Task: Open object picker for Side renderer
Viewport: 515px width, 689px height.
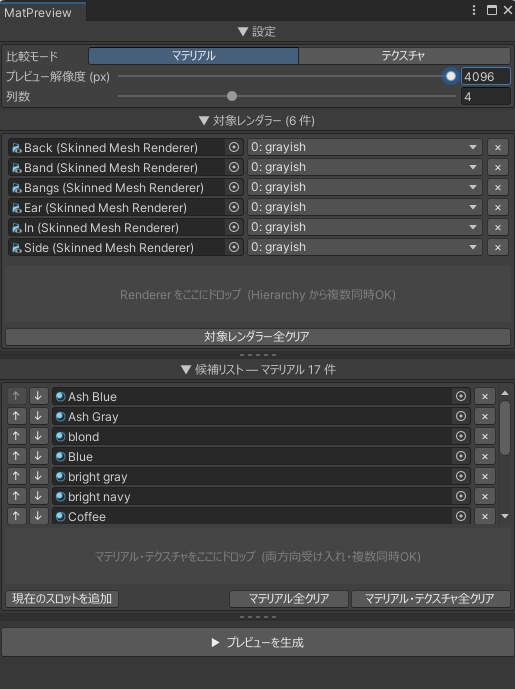Action: 234,247
